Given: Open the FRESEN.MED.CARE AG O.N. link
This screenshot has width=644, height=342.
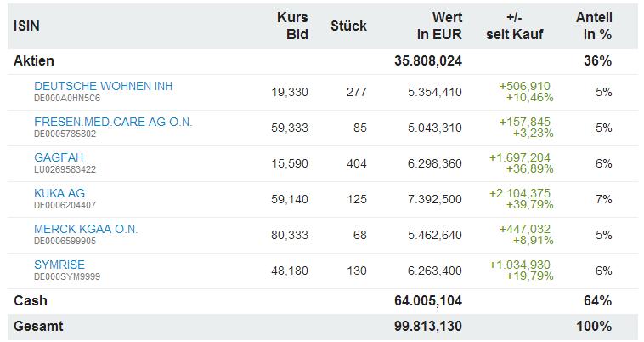Looking at the screenshot, I should point(113,122).
